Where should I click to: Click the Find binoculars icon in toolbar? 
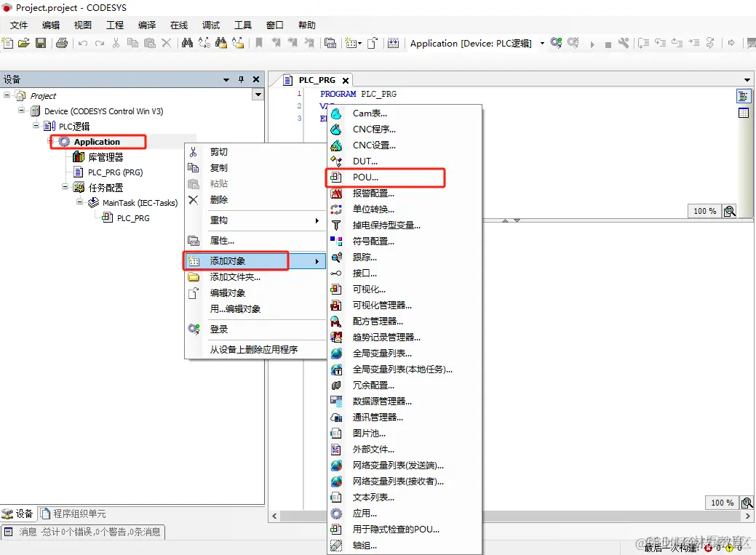click(x=187, y=43)
